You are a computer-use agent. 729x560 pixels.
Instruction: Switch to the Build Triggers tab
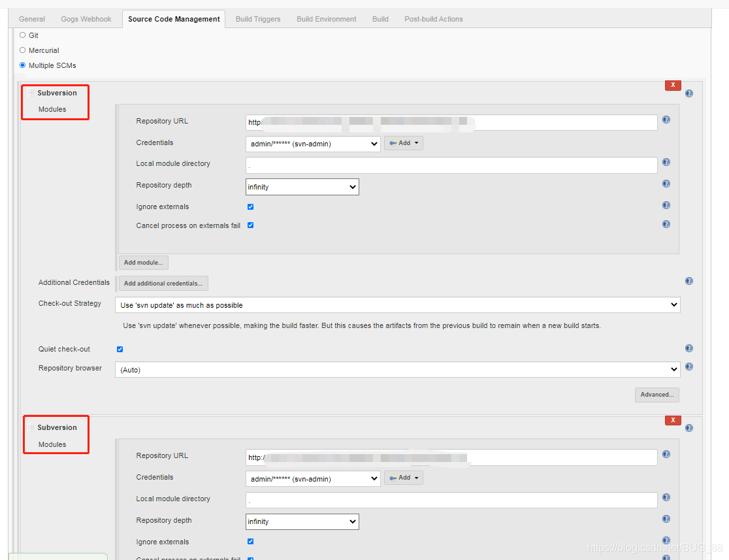(258, 19)
